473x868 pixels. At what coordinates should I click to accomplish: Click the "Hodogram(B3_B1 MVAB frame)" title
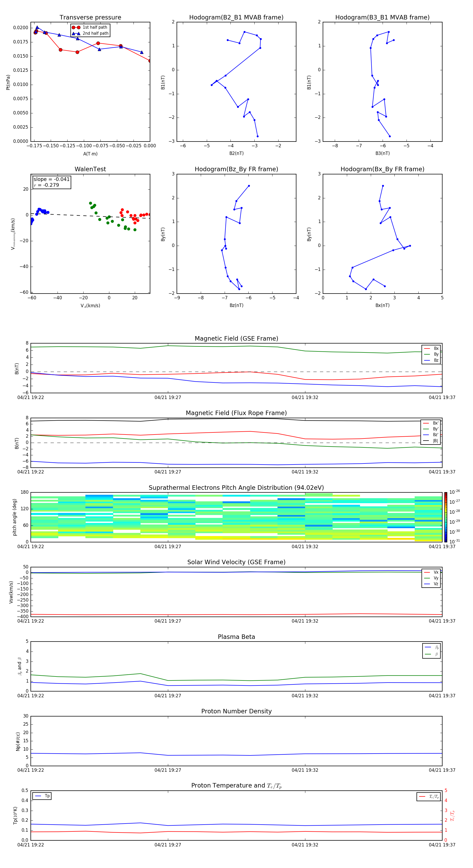click(382, 18)
